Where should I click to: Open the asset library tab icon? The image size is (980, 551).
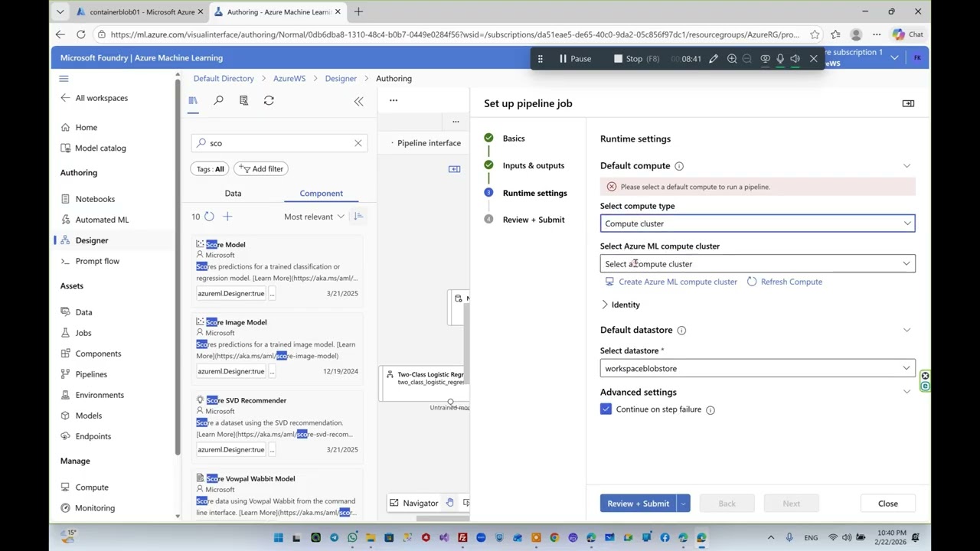coord(193,100)
